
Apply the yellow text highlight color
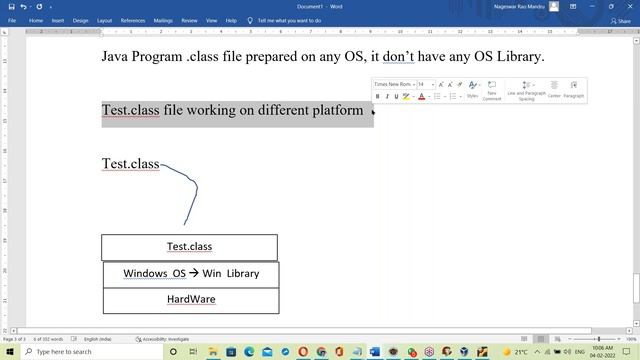click(406, 96)
